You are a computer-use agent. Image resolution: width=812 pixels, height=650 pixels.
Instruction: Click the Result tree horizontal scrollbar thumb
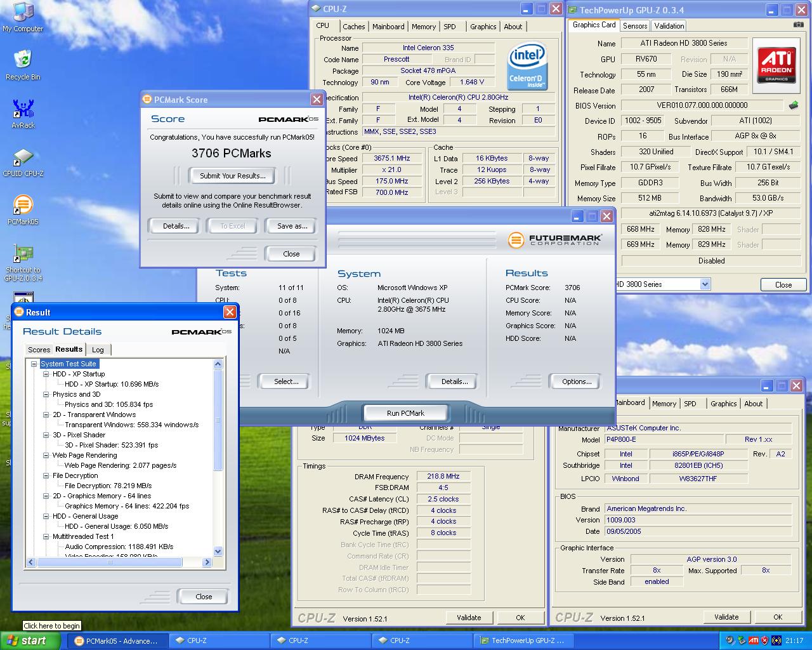(110, 562)
